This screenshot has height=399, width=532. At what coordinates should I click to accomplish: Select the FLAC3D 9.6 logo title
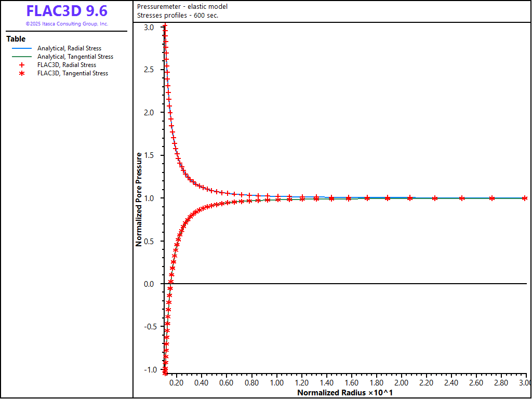pos(66,11)
